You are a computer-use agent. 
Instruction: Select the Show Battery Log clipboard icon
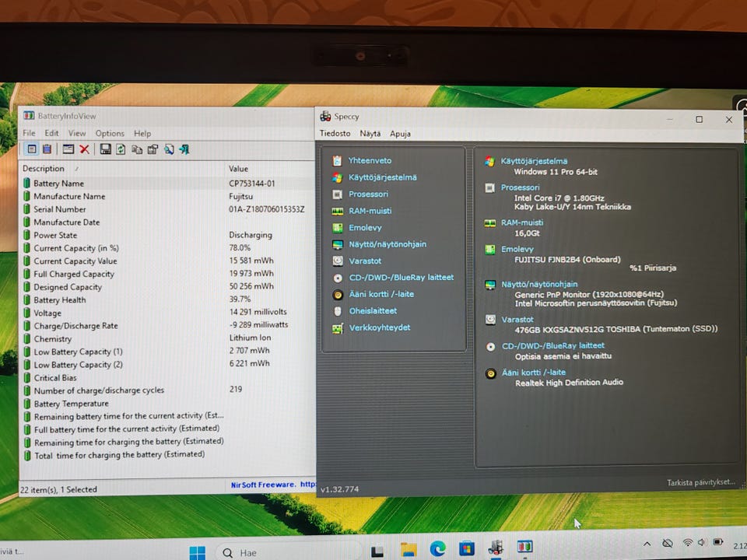click(47, 149)
